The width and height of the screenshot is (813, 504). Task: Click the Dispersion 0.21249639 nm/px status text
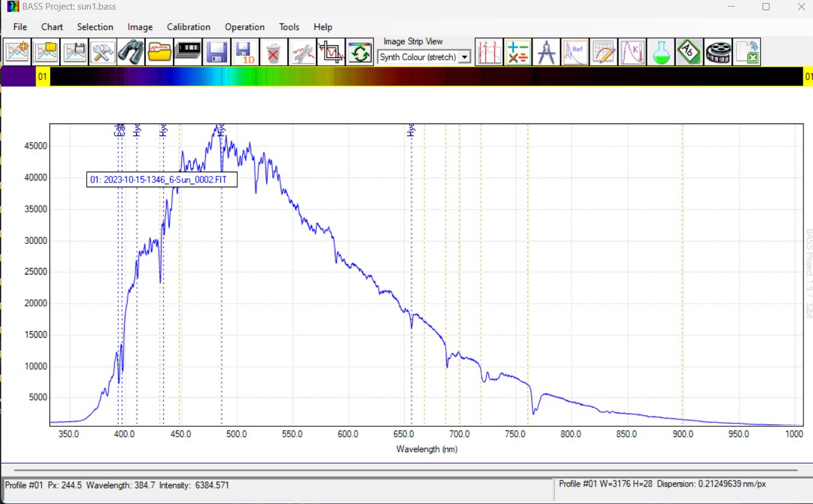[711, 484]
